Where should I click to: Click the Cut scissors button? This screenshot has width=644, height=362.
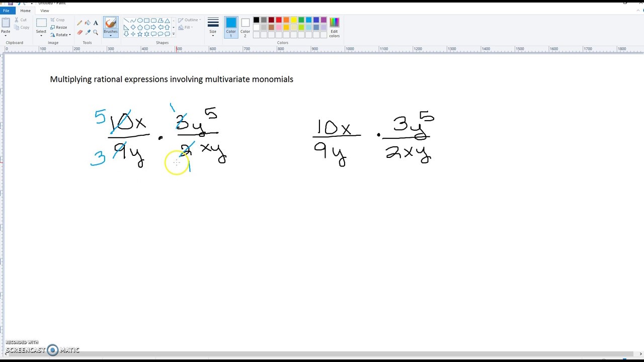pos(20,20)
